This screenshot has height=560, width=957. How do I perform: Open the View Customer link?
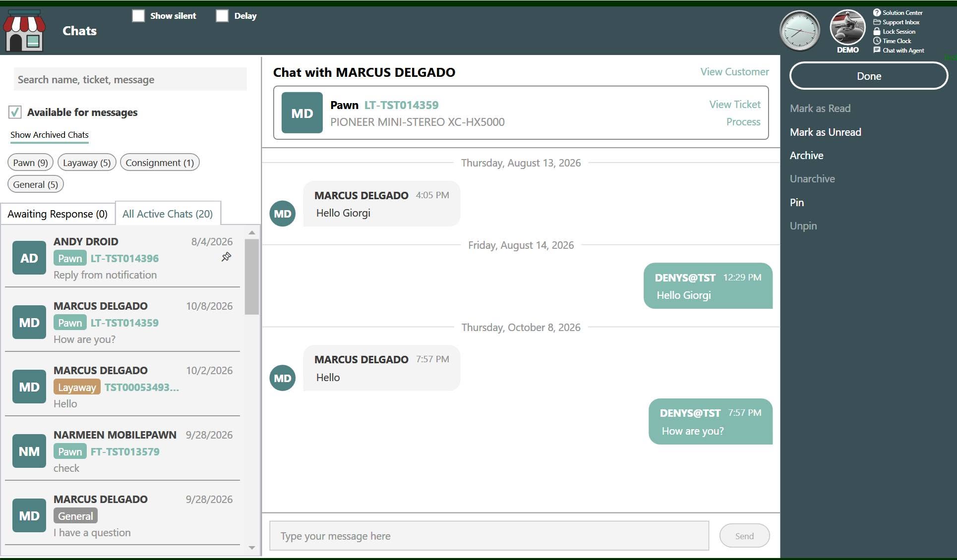tap(734, 72)
